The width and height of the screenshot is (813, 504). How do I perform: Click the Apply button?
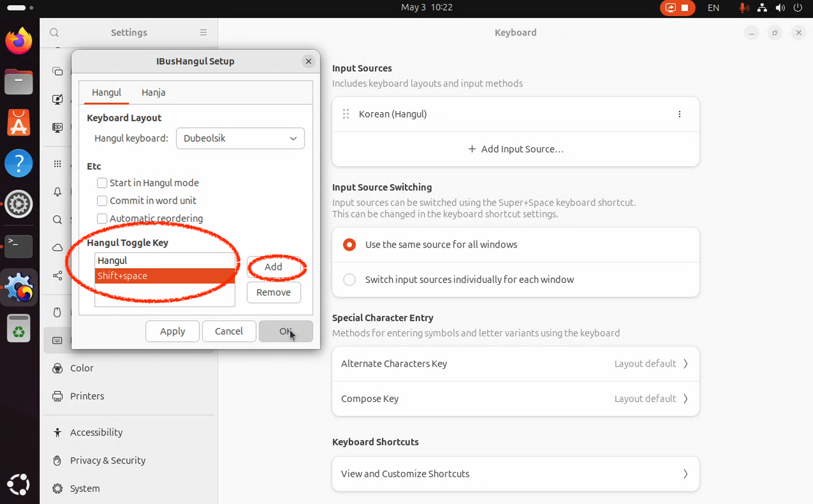click(x=172, y=331)
